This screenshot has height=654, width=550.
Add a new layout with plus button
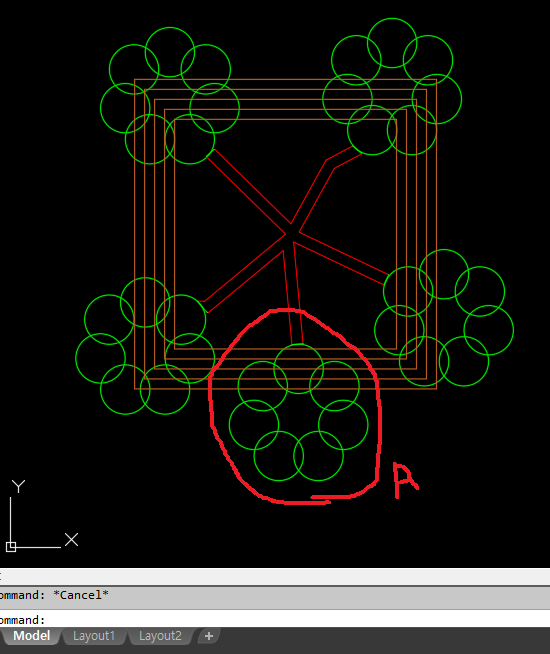pyautogui.click(x=209, y=636)
